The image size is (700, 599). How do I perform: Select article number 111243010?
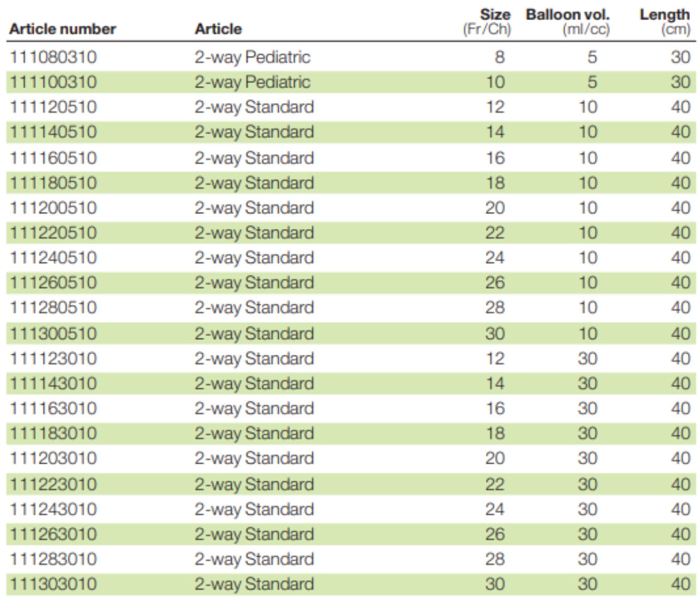coord(53,509)
